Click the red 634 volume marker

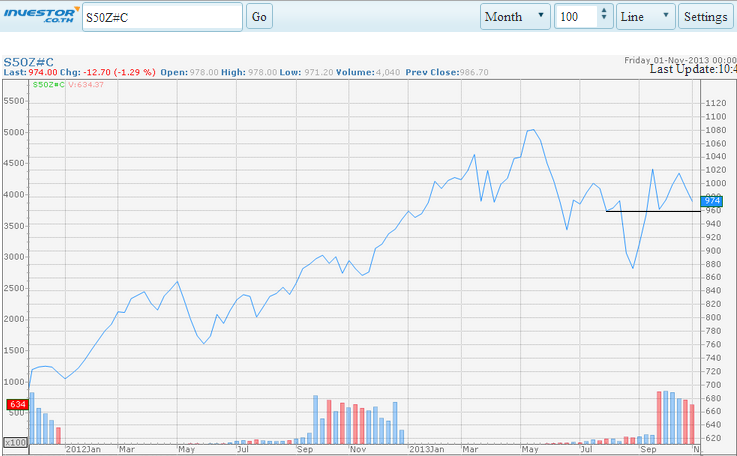point(17,404)
